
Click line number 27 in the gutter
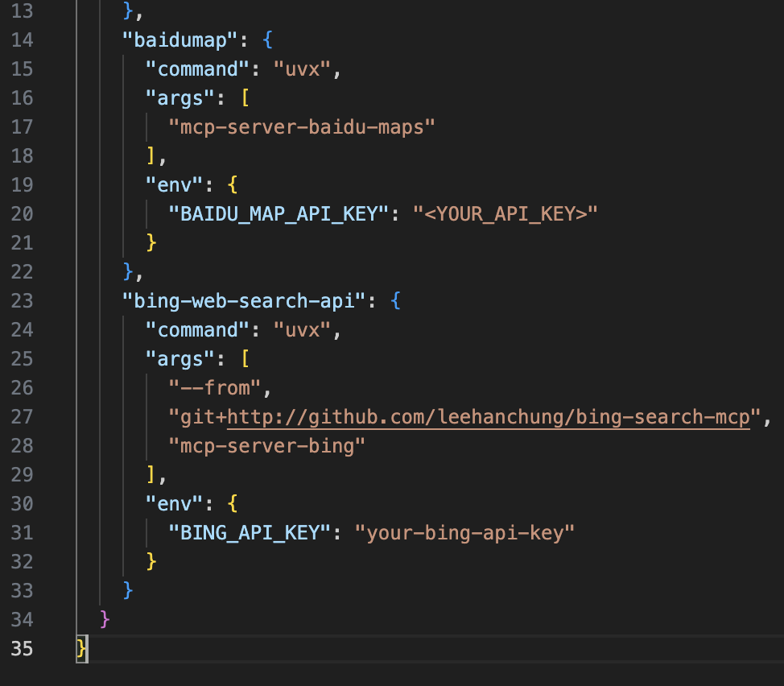(x=22, y=417)
